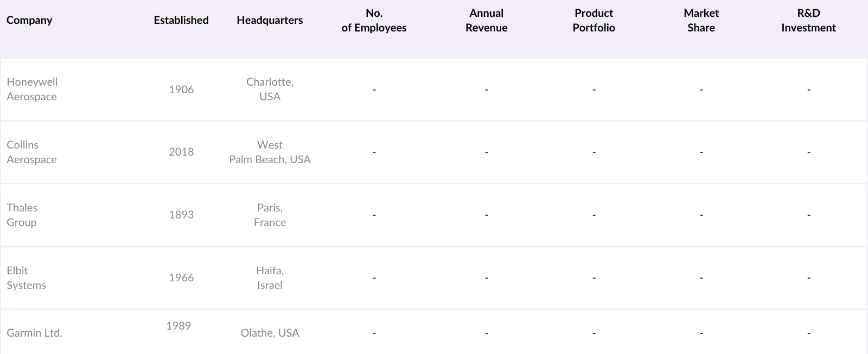Click the Honeywell Aerospace company name
The height and width of the screenshot is (354, 868).
(x=32, y=89)
